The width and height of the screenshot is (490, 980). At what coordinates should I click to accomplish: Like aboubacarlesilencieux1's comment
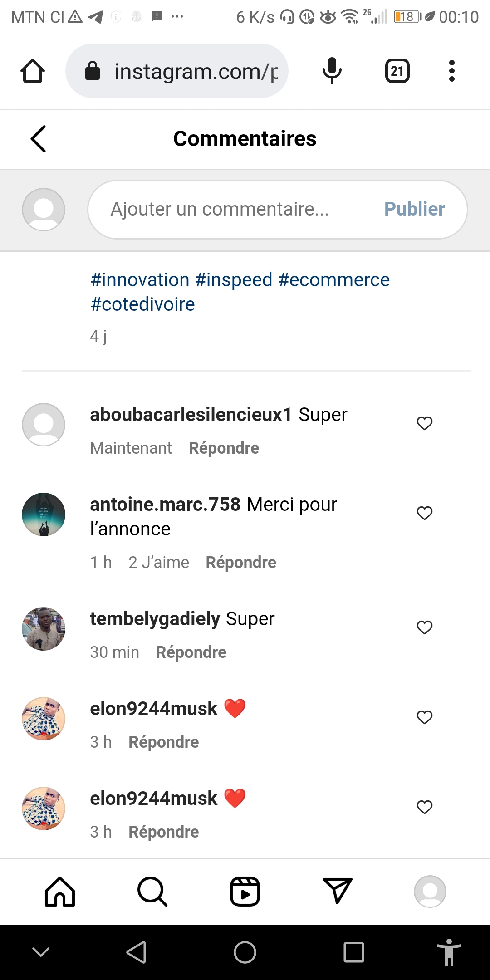tap(424, 423)
